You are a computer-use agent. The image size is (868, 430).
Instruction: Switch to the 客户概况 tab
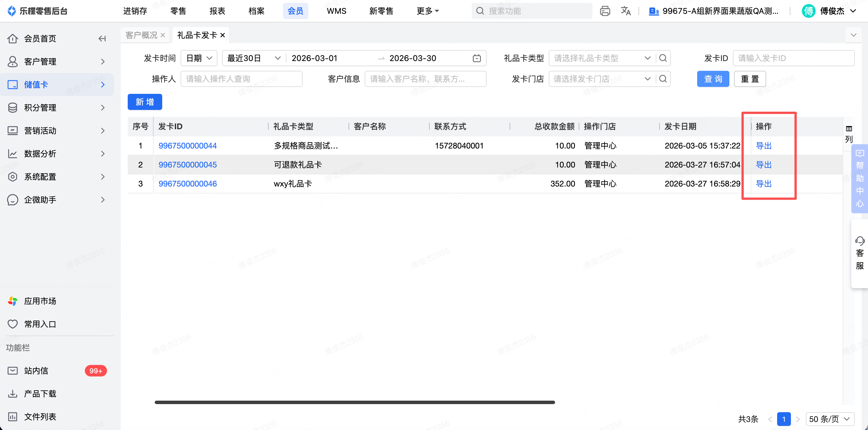click(x=141, y=35)
